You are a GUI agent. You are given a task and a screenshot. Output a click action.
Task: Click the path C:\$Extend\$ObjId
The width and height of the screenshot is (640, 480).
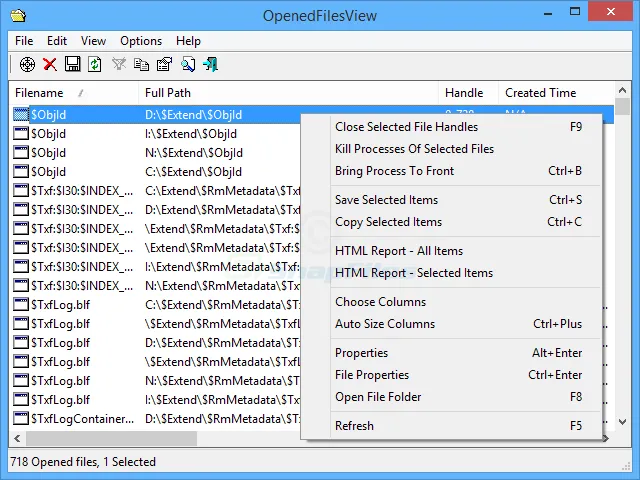click(193, 172)
